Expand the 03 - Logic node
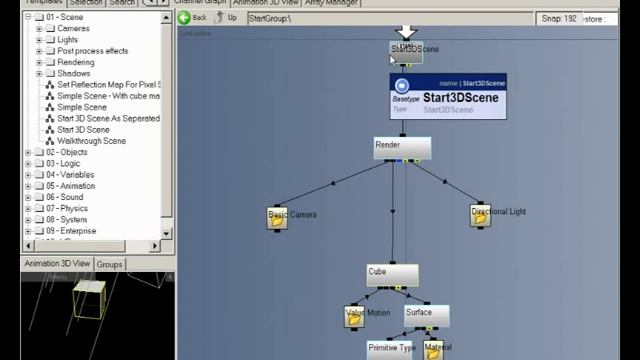Viewport: 640px width, 360px height. tap(28, 164)
